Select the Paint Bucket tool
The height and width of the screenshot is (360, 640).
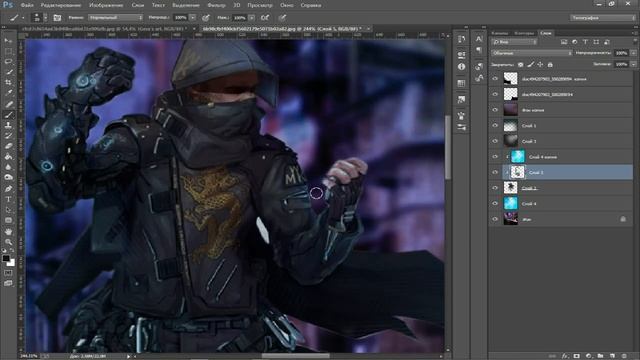pyautogui.click(x=8, y=157)
